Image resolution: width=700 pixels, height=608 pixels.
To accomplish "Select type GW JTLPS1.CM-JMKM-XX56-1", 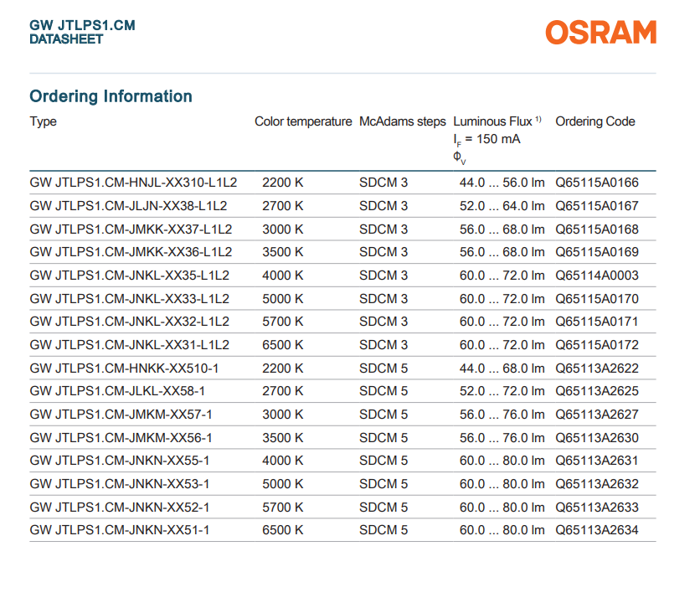I will [121, 437].
